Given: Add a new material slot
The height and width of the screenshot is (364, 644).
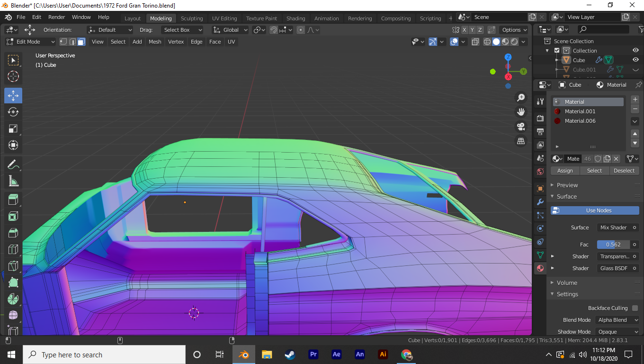Looking at the screenshot, I should pyautogui.click(x=635, y=100).
